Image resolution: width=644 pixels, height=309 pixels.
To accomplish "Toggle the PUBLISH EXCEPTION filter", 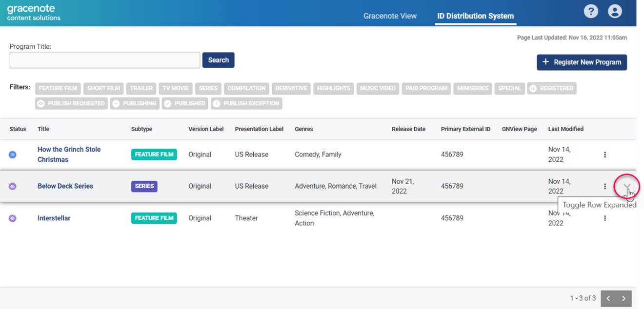I will (246, 103).
